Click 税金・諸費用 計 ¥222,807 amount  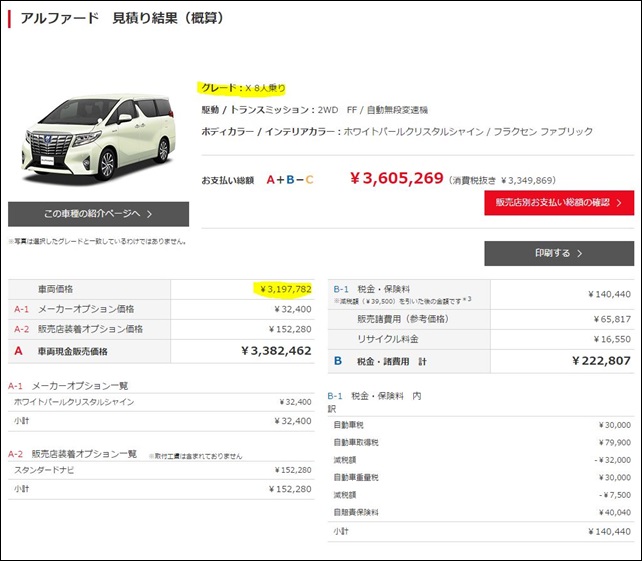click(601, 361)
